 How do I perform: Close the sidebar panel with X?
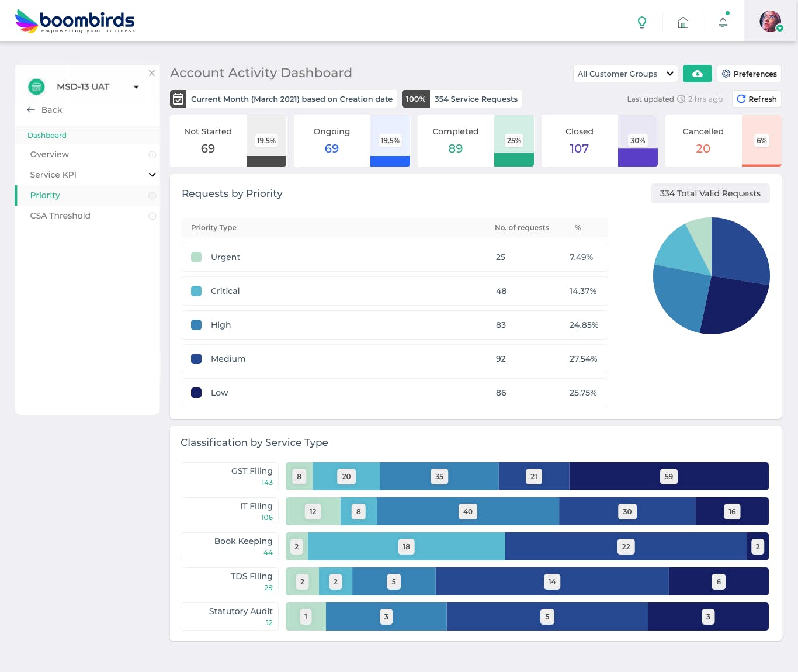[x=152, y=73]
